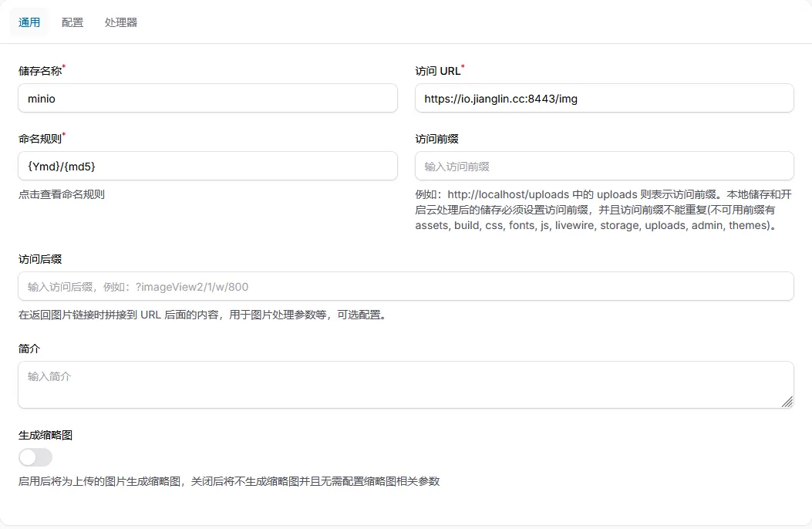Image resolution: width=812 pixels, height=529 pixels.
Task: Focus the 储存名称 input containing minio
Action: 207,99
